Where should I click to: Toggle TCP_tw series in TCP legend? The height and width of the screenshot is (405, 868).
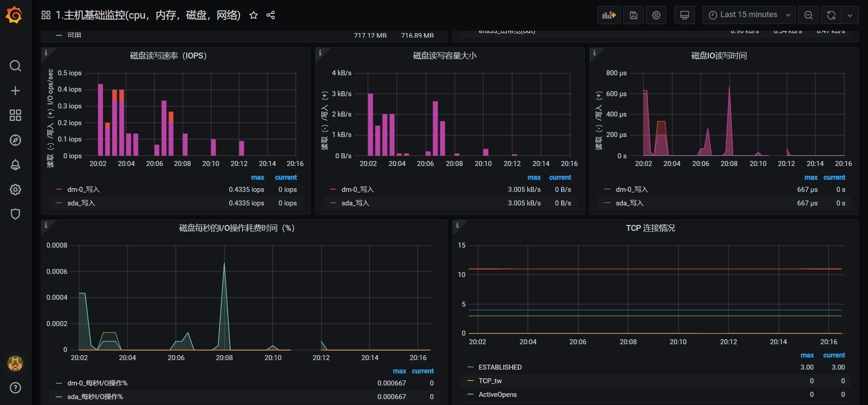490,381
